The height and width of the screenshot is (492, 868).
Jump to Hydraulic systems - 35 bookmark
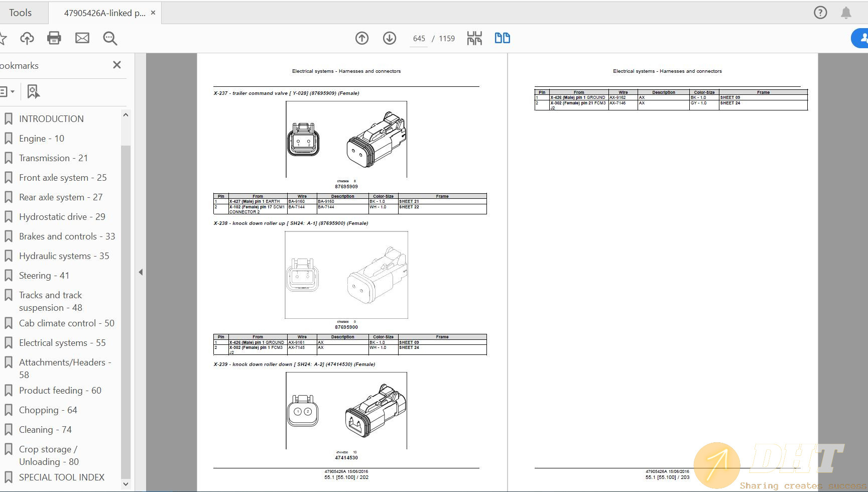tap(64, 256)
